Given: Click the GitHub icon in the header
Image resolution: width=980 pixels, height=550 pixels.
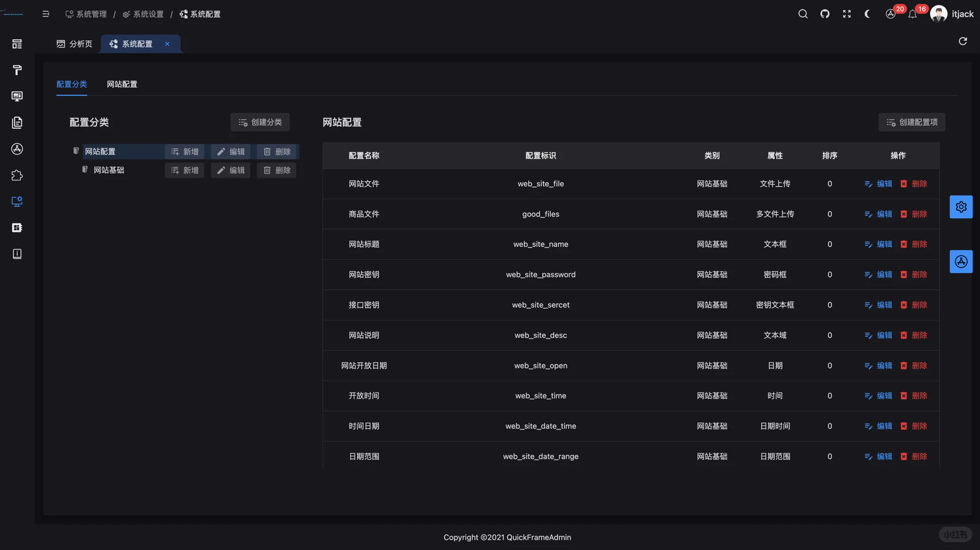Looking at the screenshot, I should (x=825, y=14).
